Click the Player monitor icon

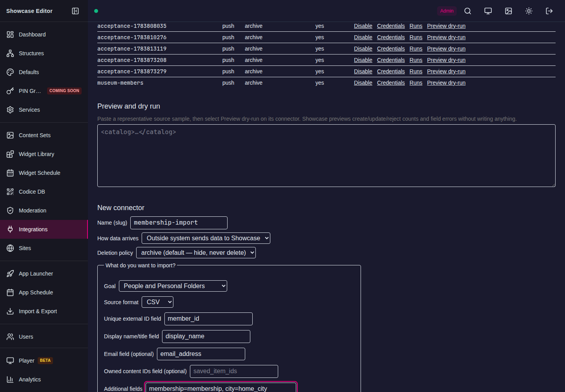coord(10,361)
